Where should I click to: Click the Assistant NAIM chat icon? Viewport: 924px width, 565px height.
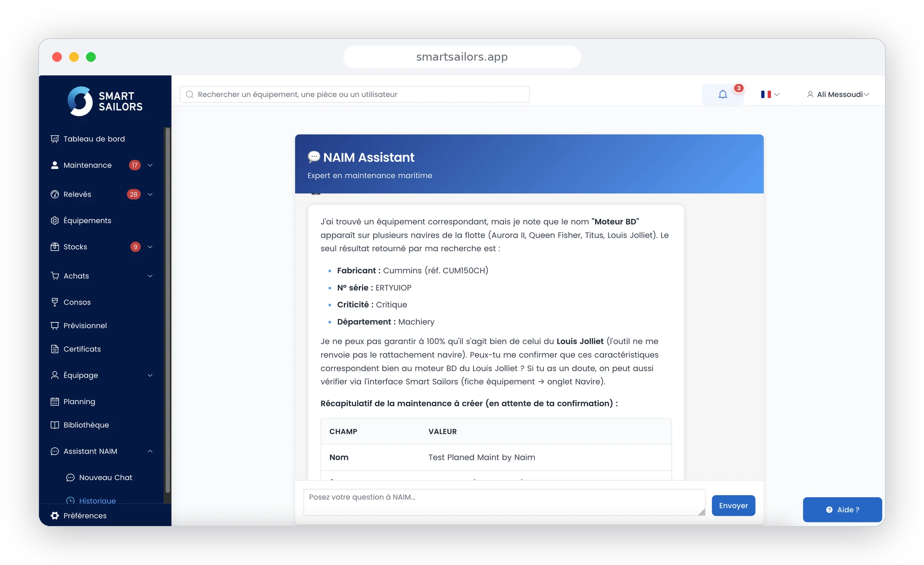pyautogui.click(x=55, y=451)
